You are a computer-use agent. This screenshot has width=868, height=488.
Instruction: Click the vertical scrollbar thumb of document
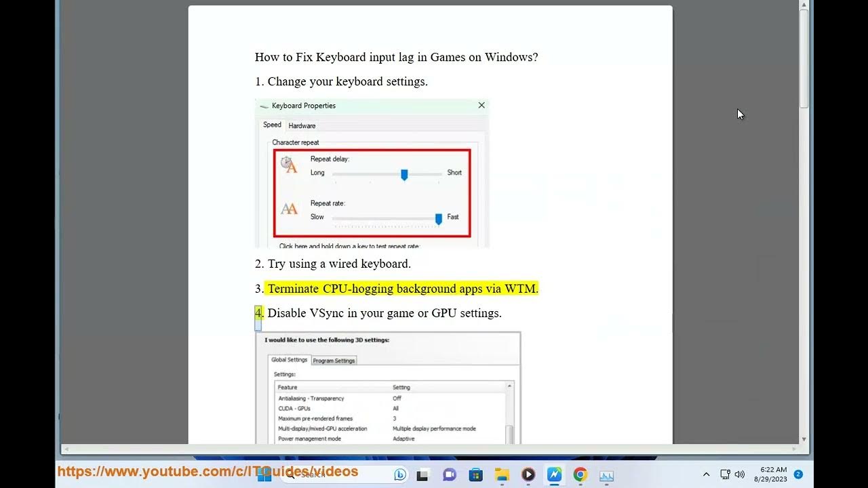pos(804,58)
